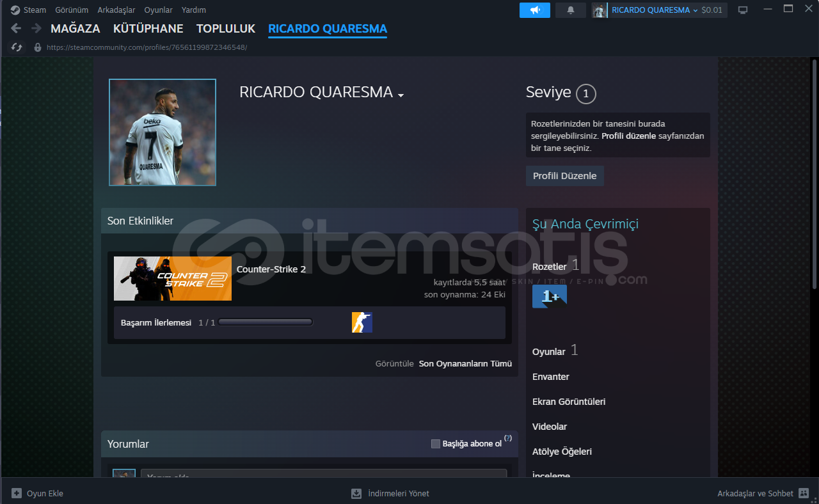819x504 pixels.
Task: Switch to the MAĞAZA tab
Action: (76, 29)
